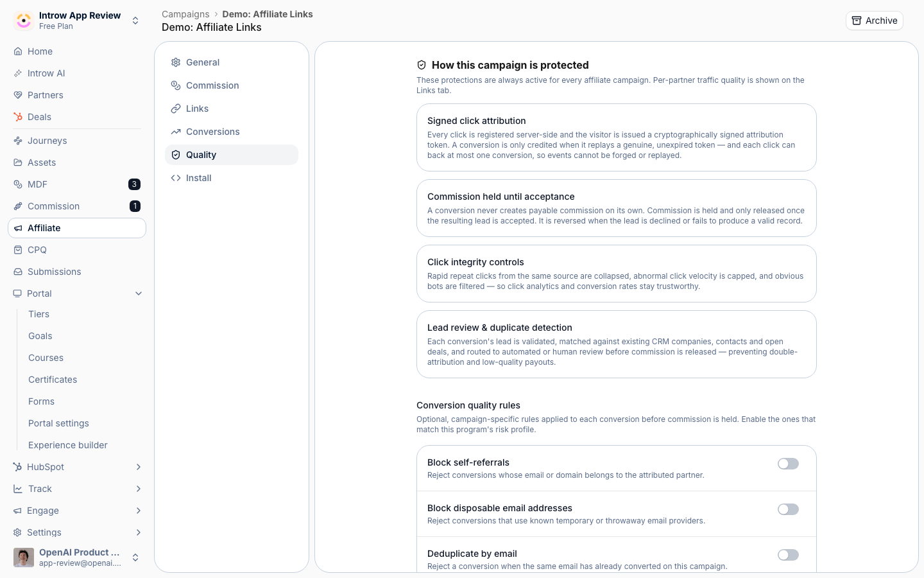Click the Conversions trend arrow icon

(x=176, y=132)
